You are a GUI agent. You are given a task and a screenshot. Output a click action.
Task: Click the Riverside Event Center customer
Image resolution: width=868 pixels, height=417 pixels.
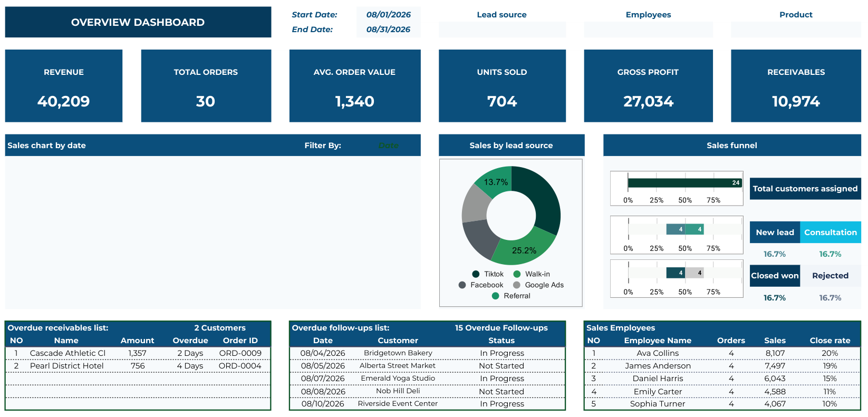(x=398, y=404)
